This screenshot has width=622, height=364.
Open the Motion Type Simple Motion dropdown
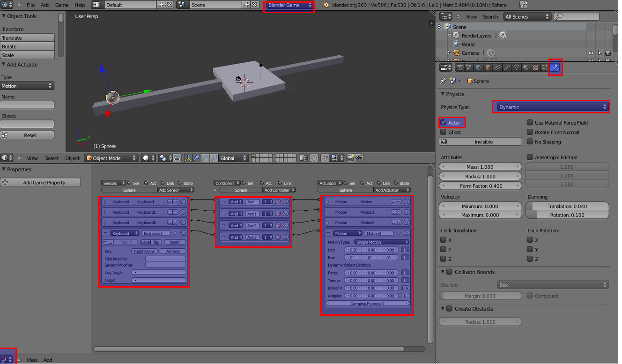point(382,242)
